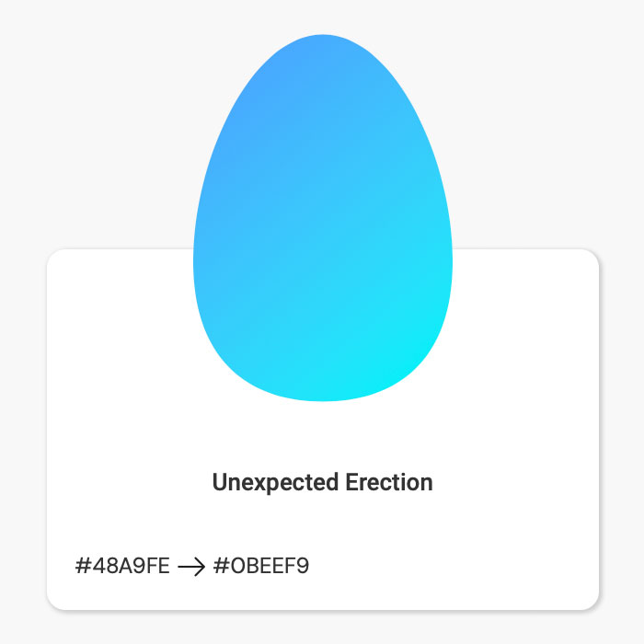This screenshot has height=644, width=644.
Task: Copy the start color code #48A9FE
Action: (x=122, y=566)
